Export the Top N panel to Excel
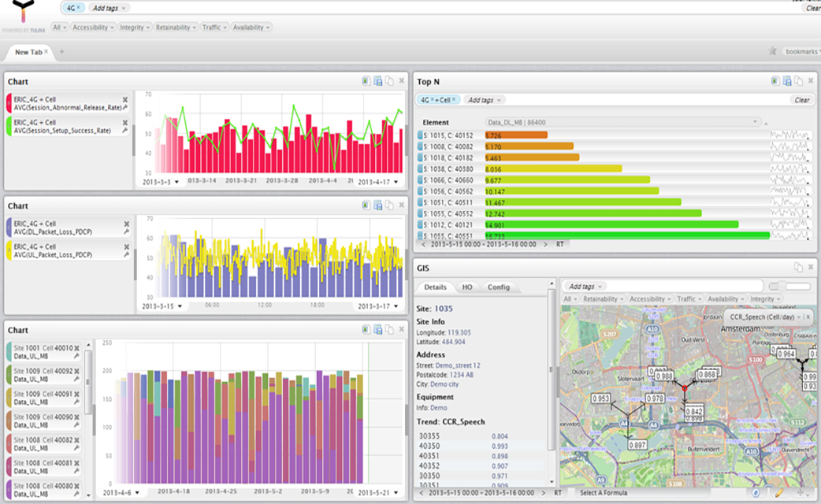The image size is (821, 504). click(775, 80)
